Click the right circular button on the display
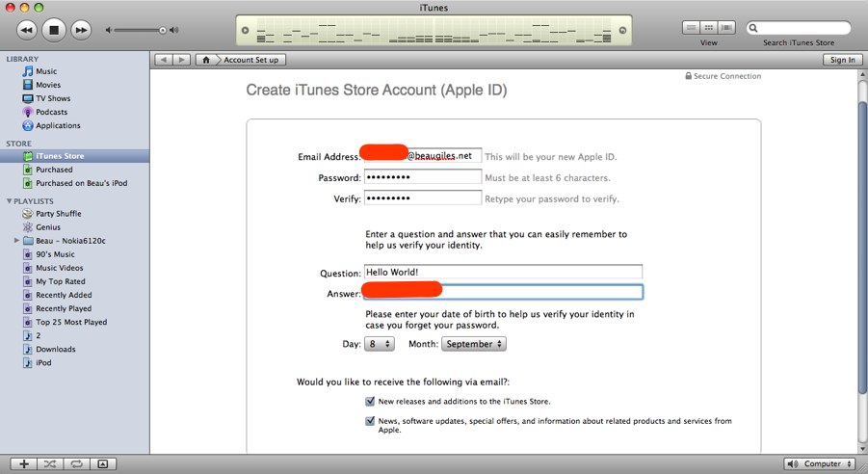This screenshot has height=474, width=868. (622, 31)
